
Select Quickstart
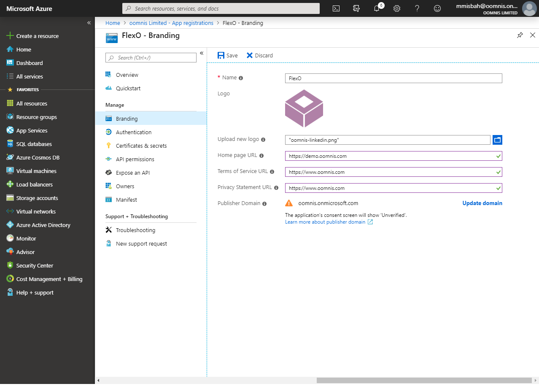tap(151, 88)
